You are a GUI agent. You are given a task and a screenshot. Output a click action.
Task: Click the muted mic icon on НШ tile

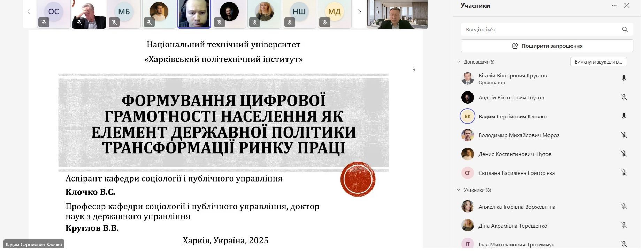(x=290, y=22)
